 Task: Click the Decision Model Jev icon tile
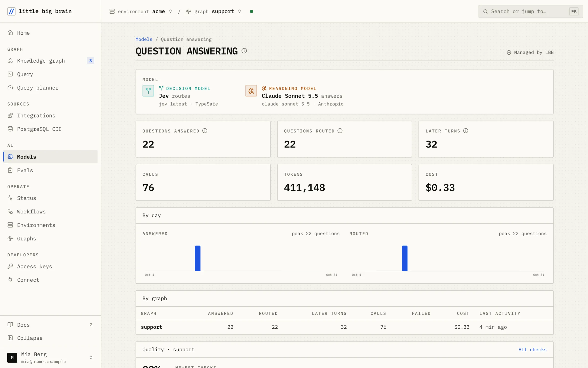148,91
